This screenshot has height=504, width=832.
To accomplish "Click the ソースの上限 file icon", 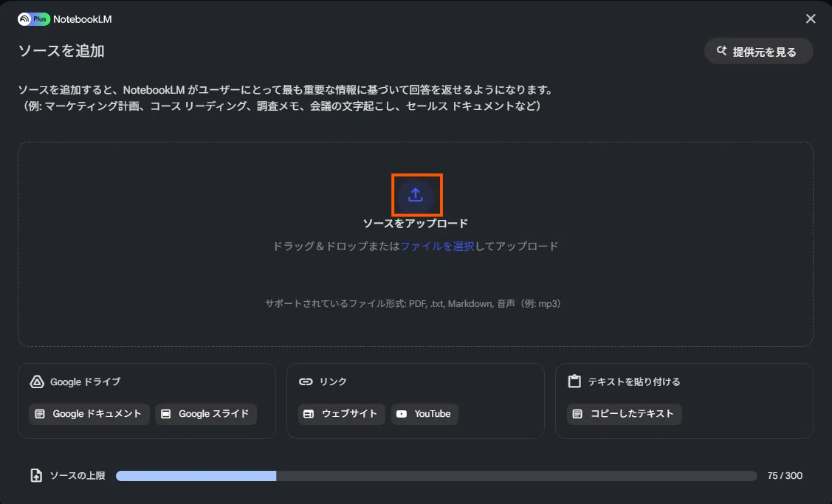I will point(36,475).
